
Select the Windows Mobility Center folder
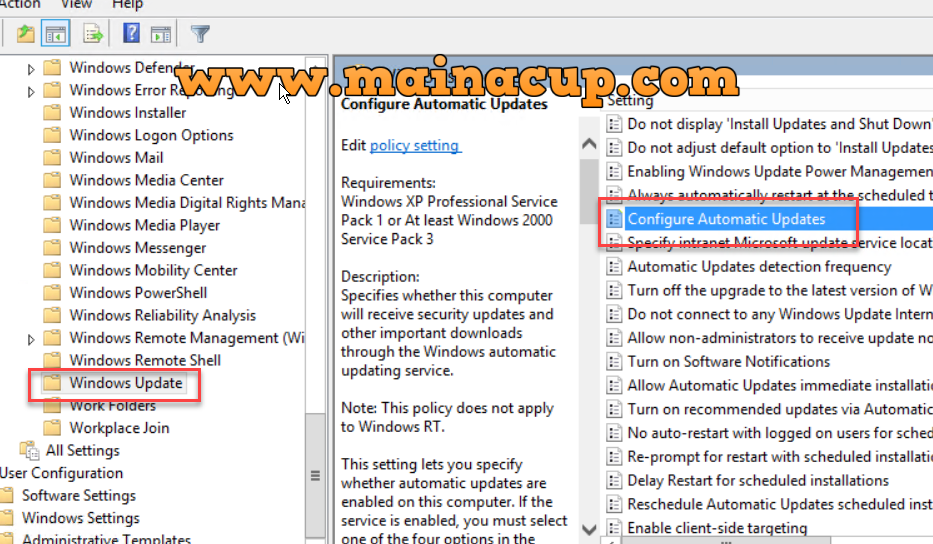pos(154,270)
